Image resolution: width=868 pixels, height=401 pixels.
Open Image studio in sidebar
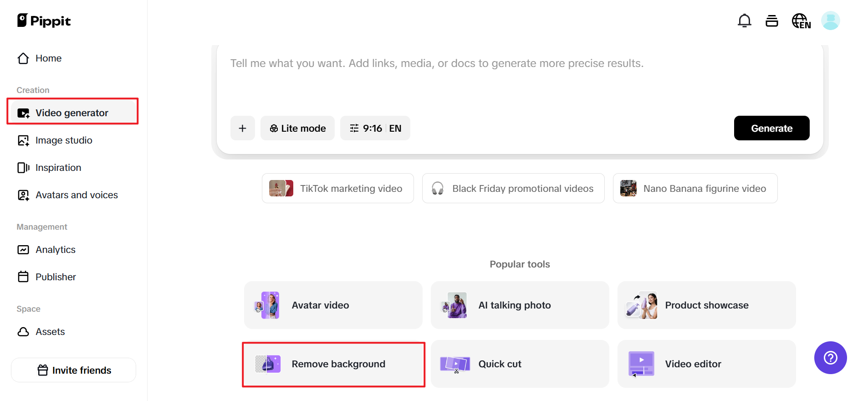click(64, 140)
